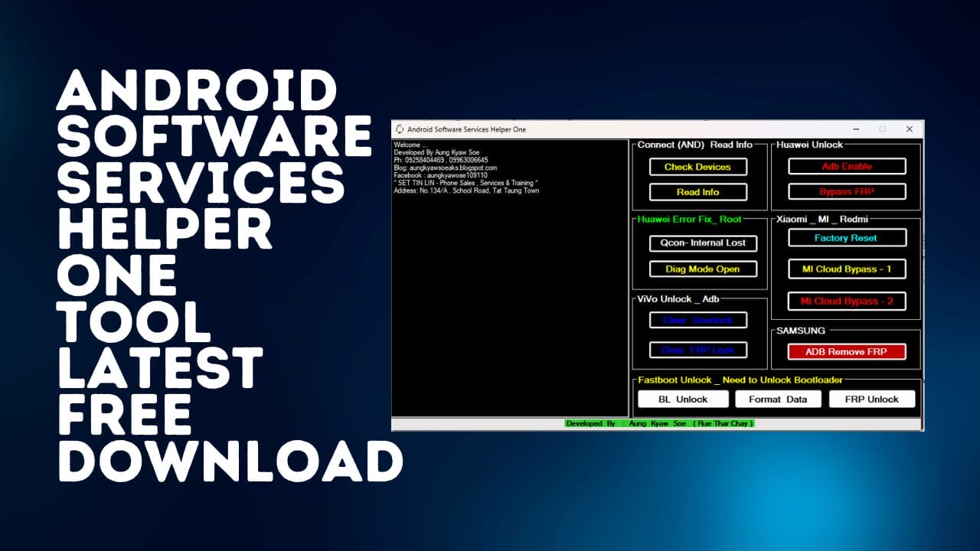
Task: Click the Android Software Services Helper One title bar icon
Action: 401,129
